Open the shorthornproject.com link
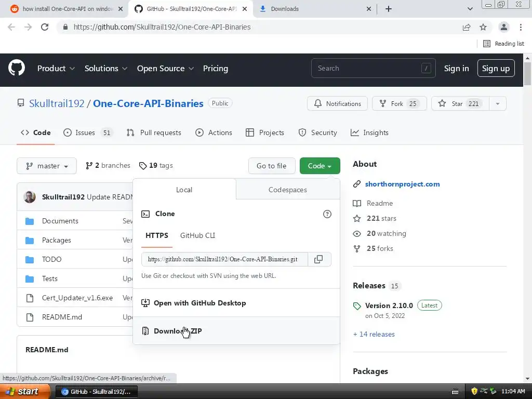This screenshot has height=399, width=532. 402,184
